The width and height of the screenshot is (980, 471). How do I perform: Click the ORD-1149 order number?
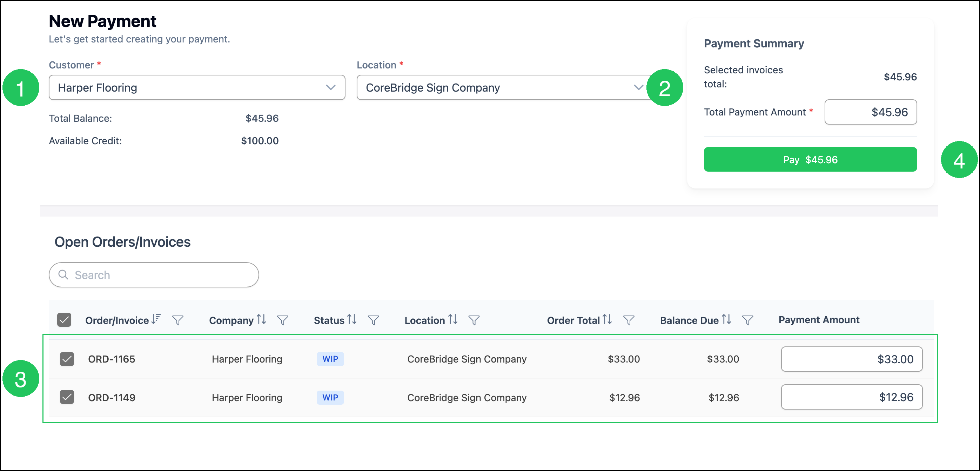pyautogui.click(x=112, y=398)
